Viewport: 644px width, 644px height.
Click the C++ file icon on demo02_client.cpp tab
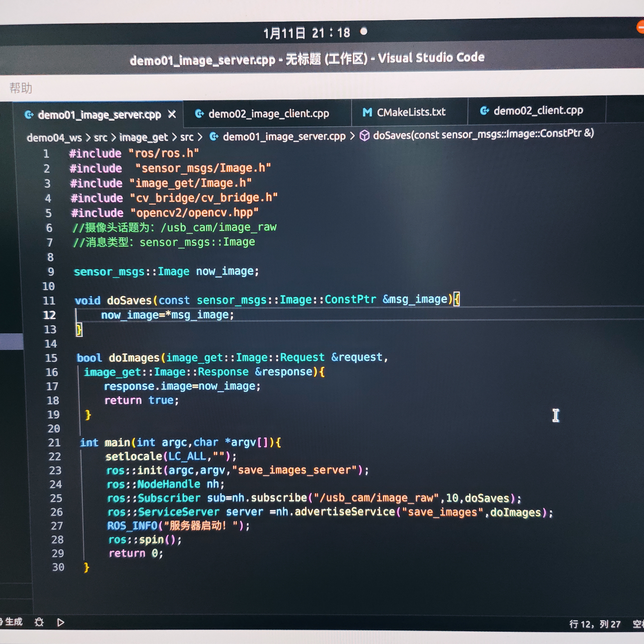tap(484, 111)
